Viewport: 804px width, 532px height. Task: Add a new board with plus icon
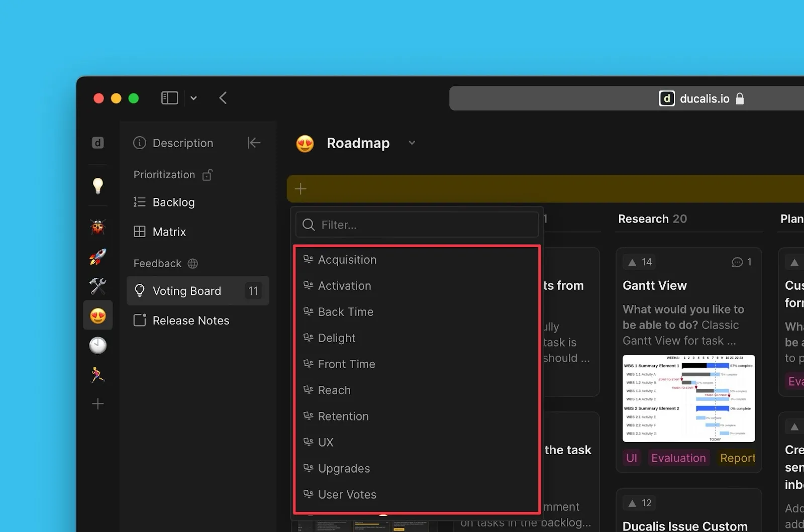pyautogui.click(x=98, y=404)
